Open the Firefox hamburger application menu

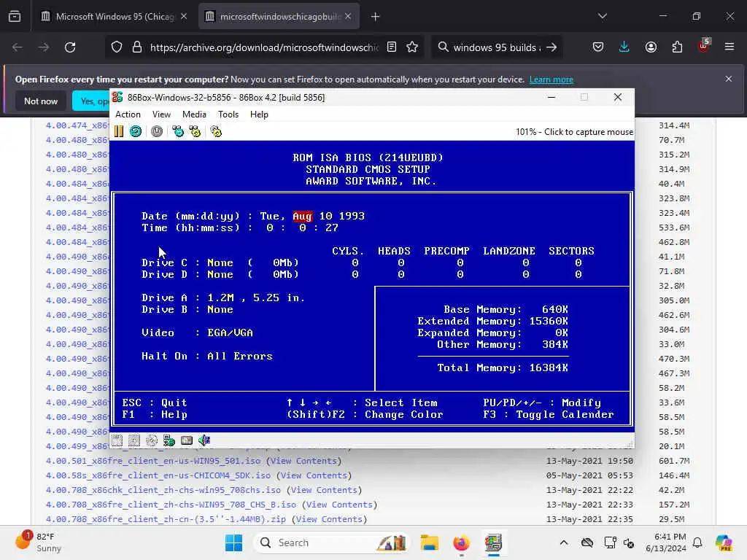[729, 47]
